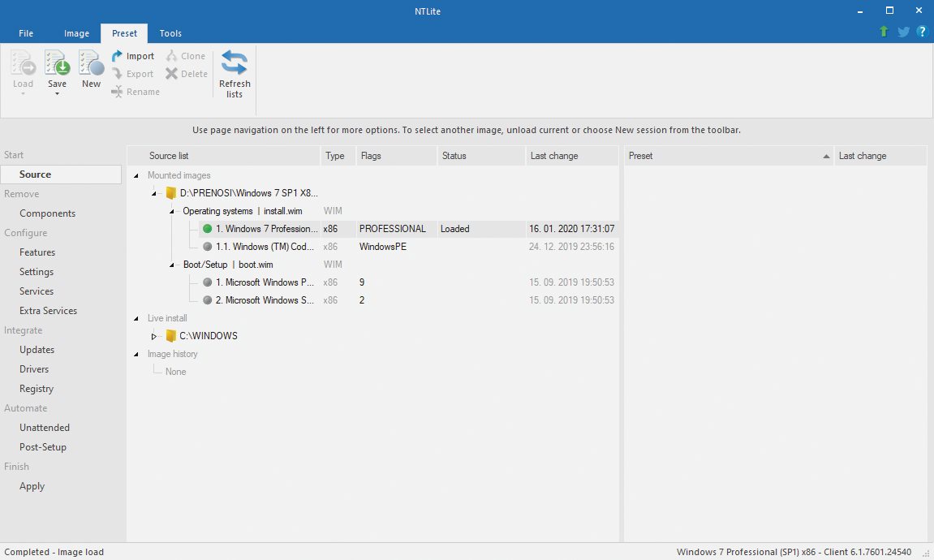The height and width of the screenshot is (560, 934).
Task: Collapse the Image history group
Action: pyautogui.click(x=136, y=355)
